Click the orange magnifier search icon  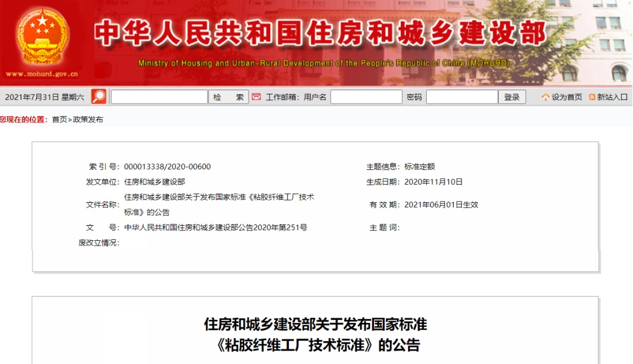[99, 97]
